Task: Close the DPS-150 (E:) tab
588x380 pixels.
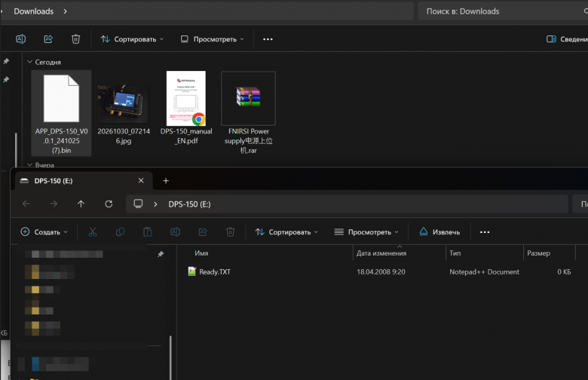Action: [141, 181]
